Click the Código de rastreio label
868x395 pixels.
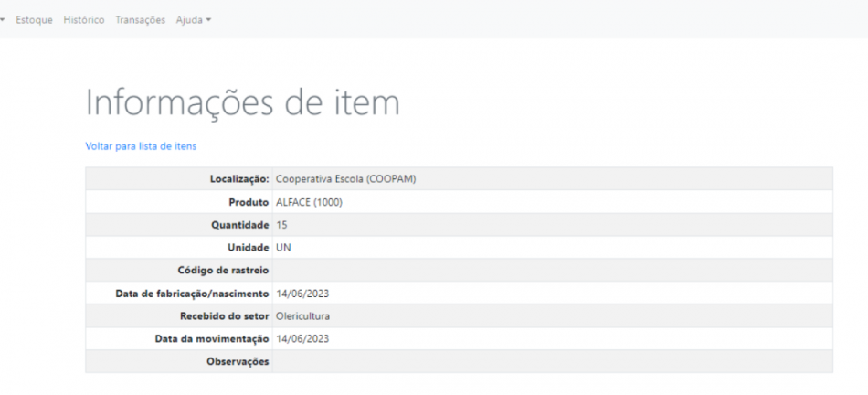coord(223,271)
